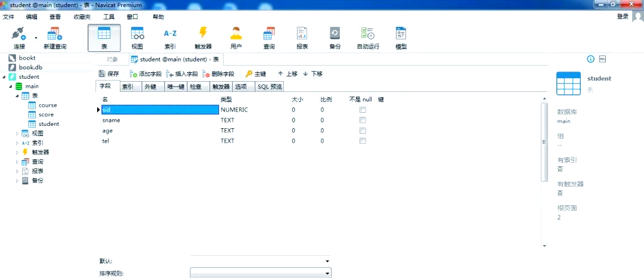Click 插入字段 insert field button
The width and height of the screenshot is (644, 278).
pos(182,74)
